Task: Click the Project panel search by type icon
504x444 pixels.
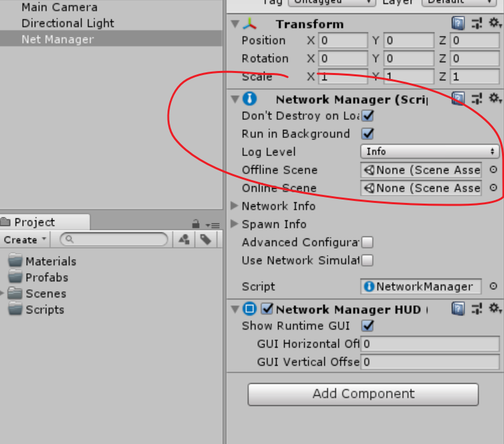Action: click(x=184, y=239)
